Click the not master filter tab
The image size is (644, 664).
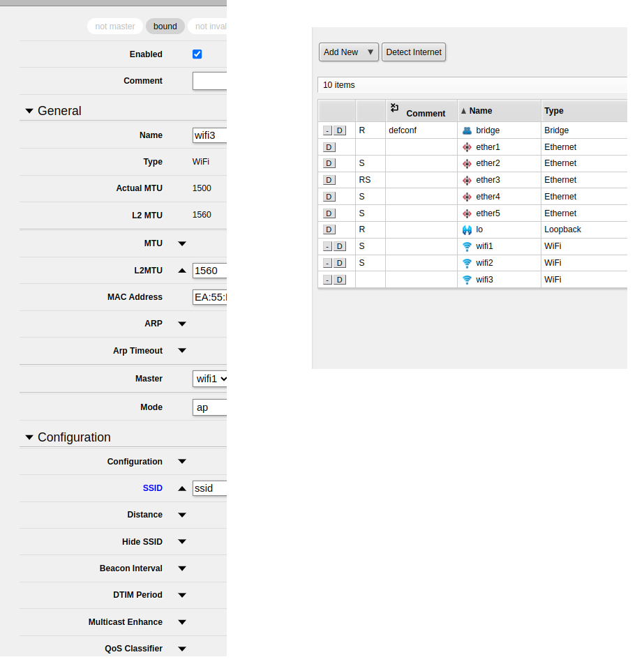[114, 26]
